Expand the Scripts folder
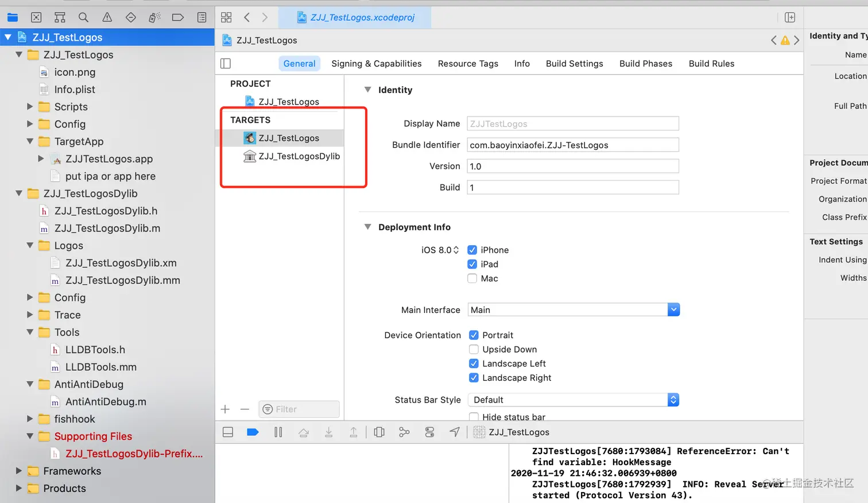 [30, 106]
